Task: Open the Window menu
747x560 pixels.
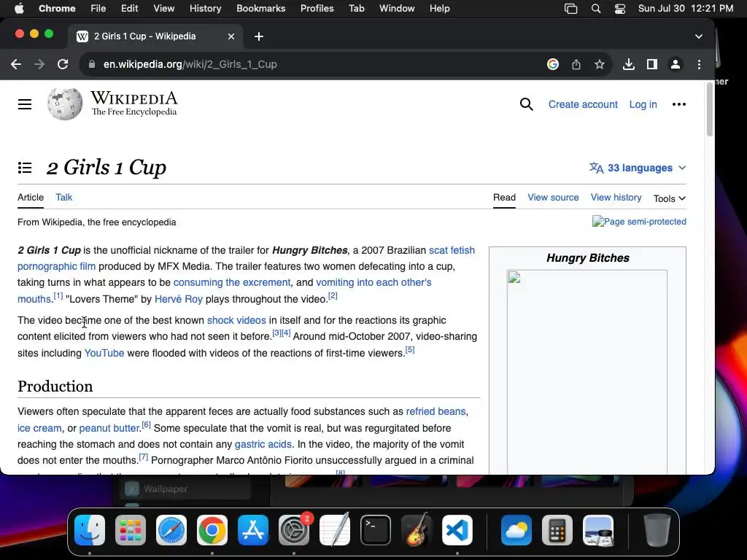Action: [x=397, y=9]
